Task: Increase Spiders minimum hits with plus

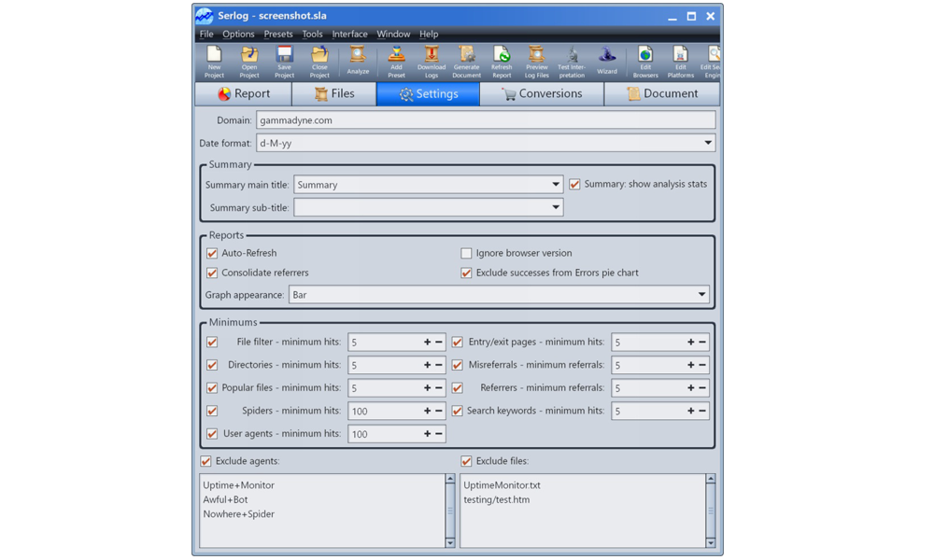Action: [x=428, y=411]
